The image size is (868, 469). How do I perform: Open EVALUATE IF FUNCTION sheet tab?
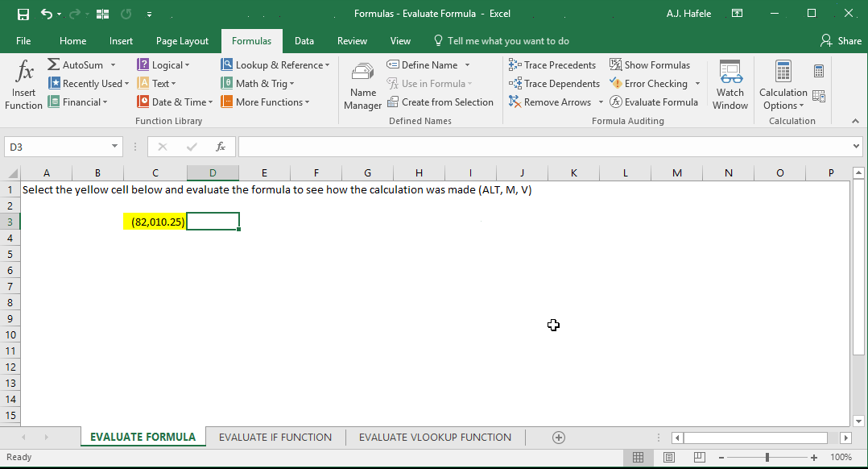click(275, 438)
